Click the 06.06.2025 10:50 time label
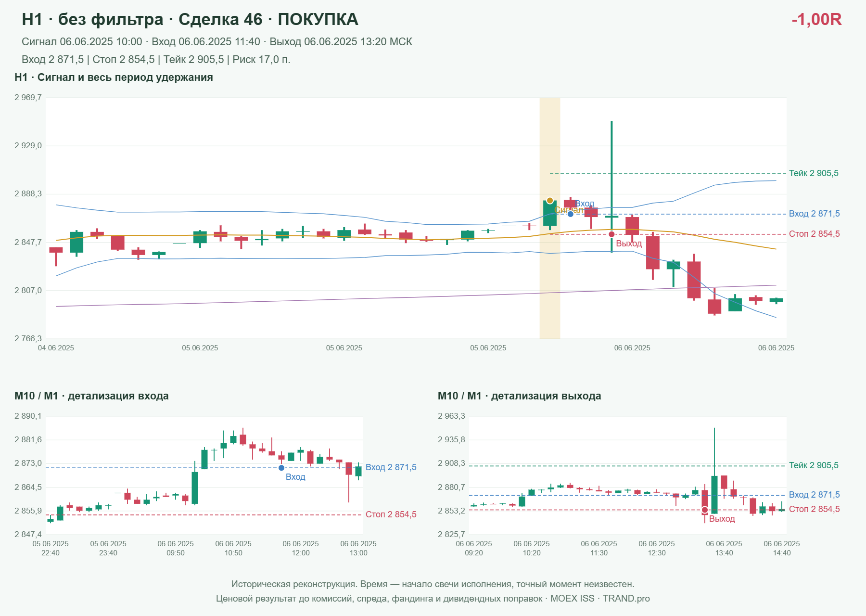This screenshot has height=616, width=866. [233, 548]
